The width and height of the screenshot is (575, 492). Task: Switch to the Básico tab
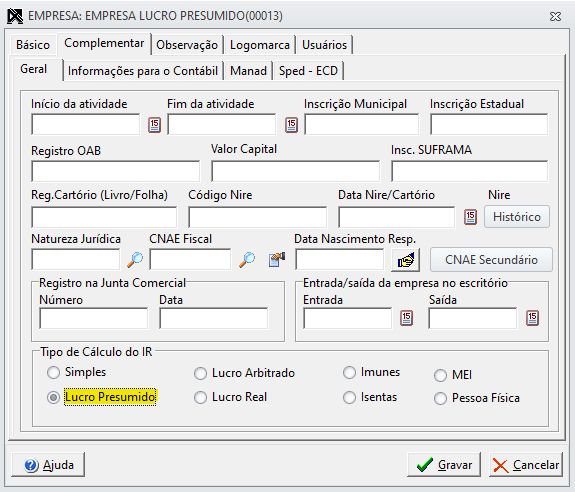coord(33,45)
